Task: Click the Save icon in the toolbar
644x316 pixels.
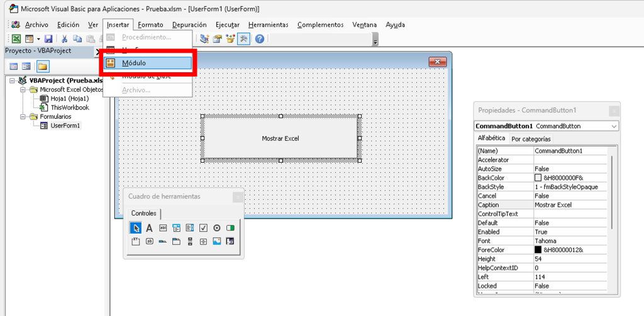Action: (x=48, y=39)
